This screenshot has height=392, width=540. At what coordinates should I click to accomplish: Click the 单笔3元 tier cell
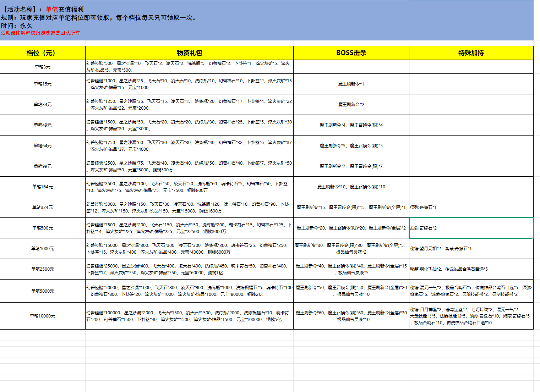[x=43, y=67]
